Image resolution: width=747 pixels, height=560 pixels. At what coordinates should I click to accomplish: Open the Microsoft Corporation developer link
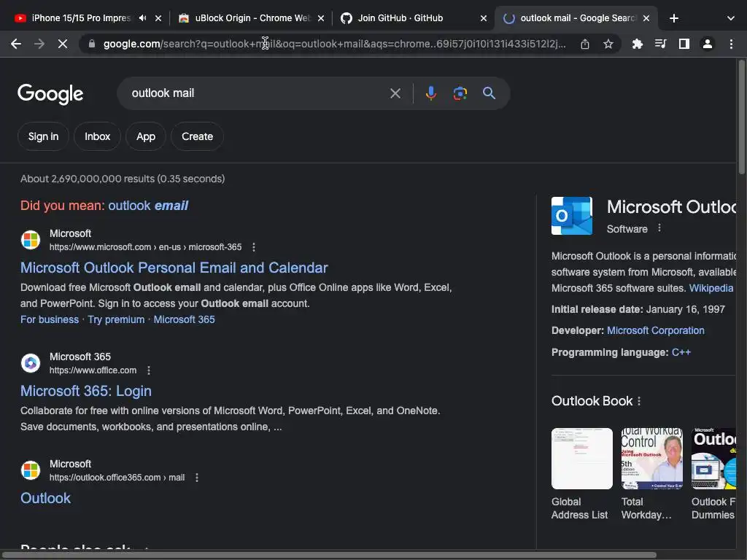point(656,330)
